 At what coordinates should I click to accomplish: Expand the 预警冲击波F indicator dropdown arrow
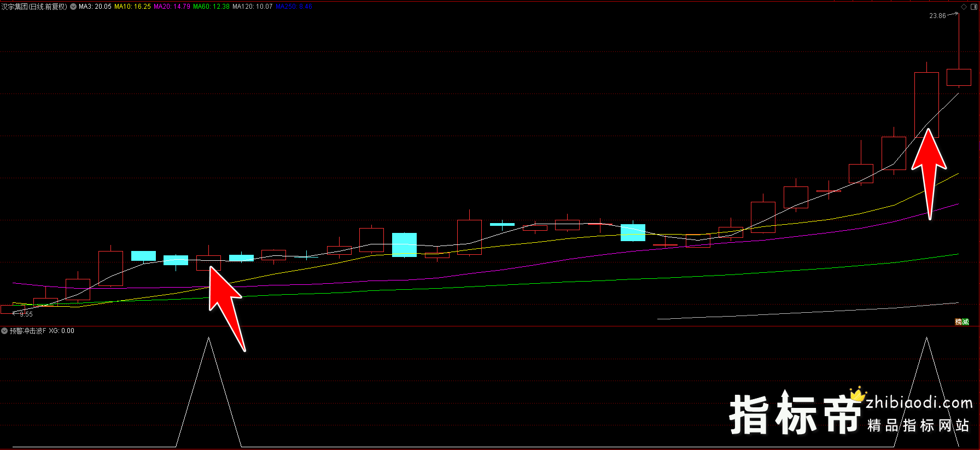coord(4,331)
